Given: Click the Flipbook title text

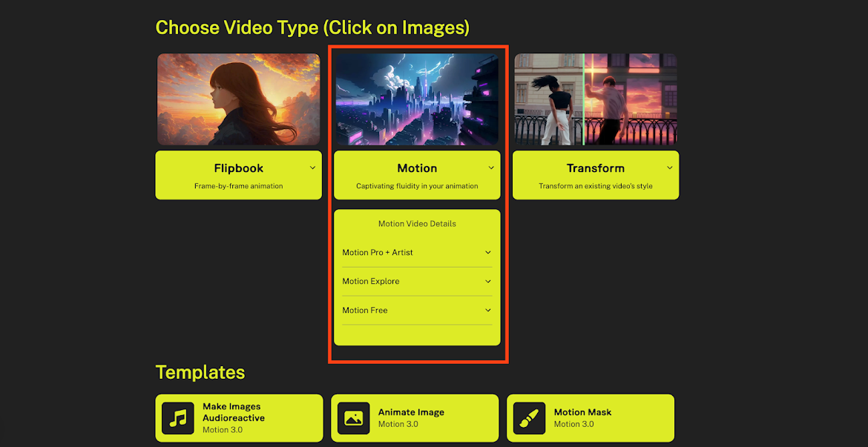Looking at the screenshot, I should 238,168.
